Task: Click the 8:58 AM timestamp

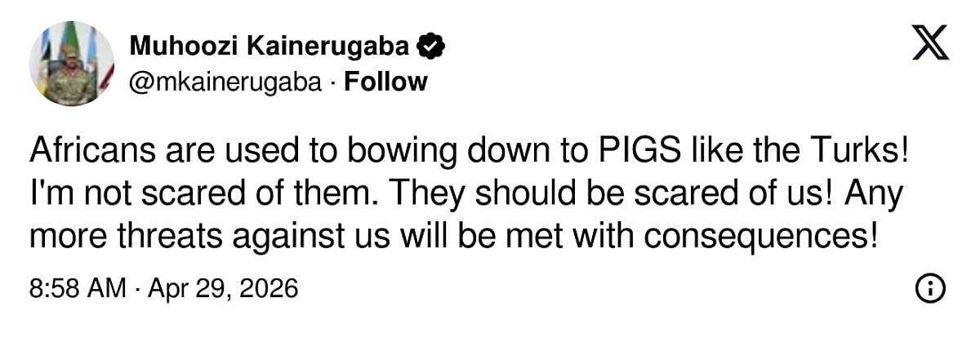Action: [x=78, y=287]
